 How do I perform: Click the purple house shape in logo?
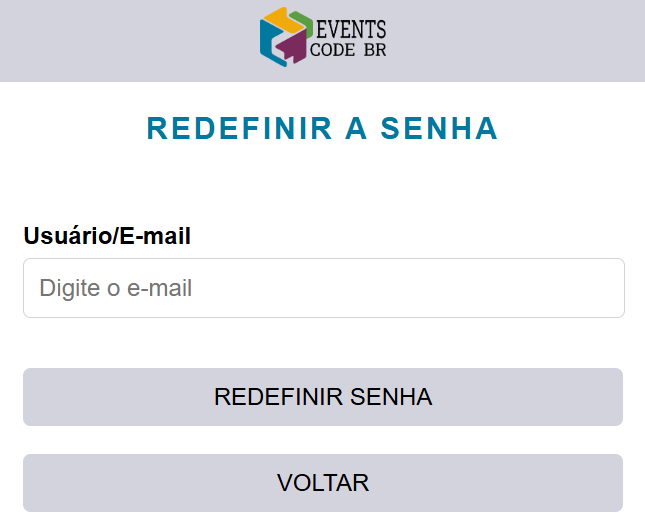click(x=292, y=47)
